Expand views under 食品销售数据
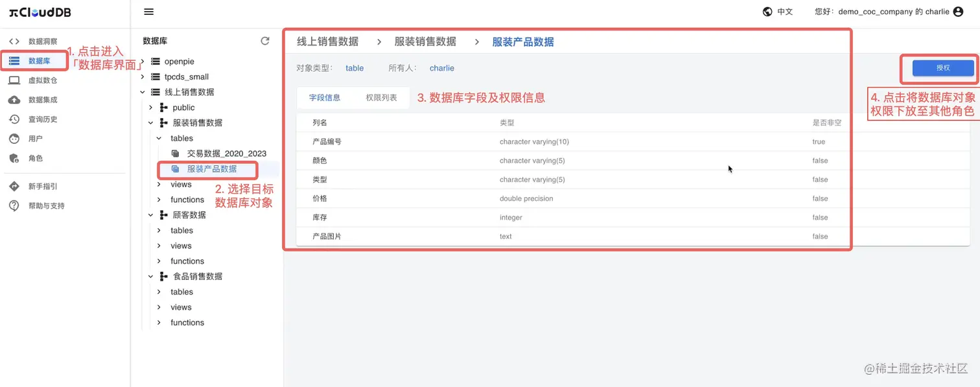This screenshot has width=980, height=387. point(159,307)
